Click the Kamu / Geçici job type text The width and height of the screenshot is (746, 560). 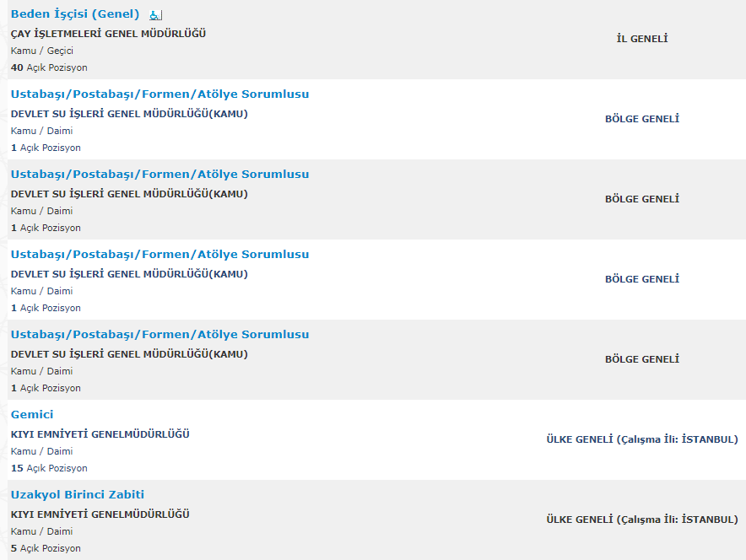42,51
